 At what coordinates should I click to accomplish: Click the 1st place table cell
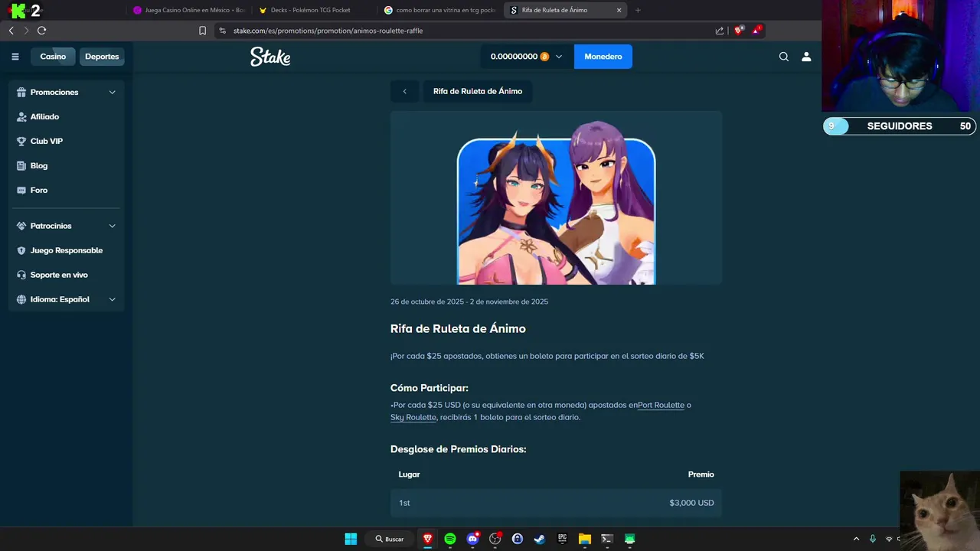click(404, 503)
